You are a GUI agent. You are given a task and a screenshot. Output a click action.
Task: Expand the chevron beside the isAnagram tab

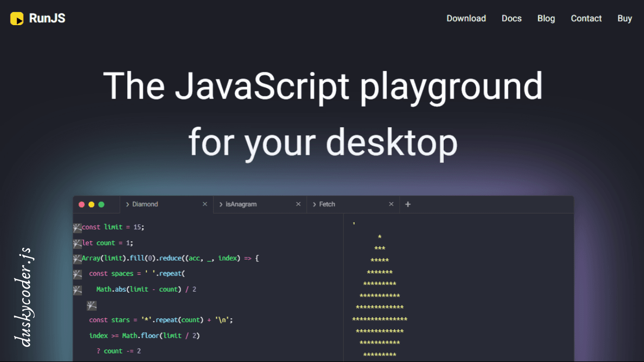(221, 204)
